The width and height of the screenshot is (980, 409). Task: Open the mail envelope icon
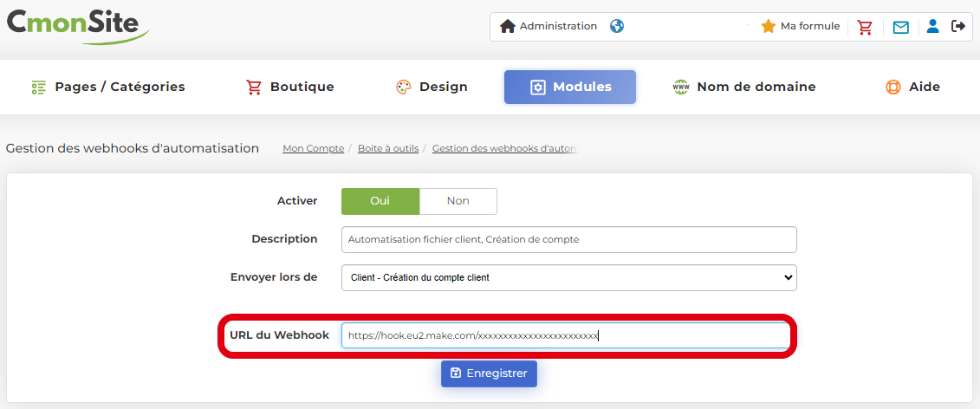(x=900, y=27)
